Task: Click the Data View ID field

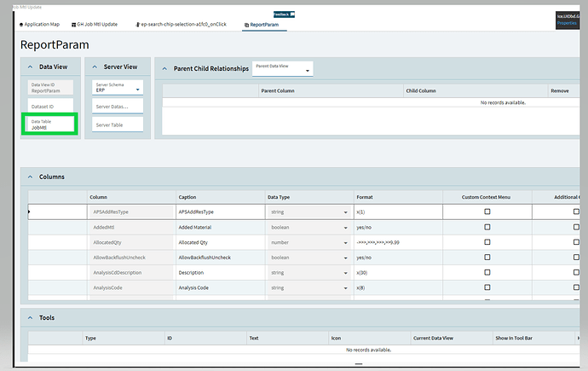Action: click(50, 88)
